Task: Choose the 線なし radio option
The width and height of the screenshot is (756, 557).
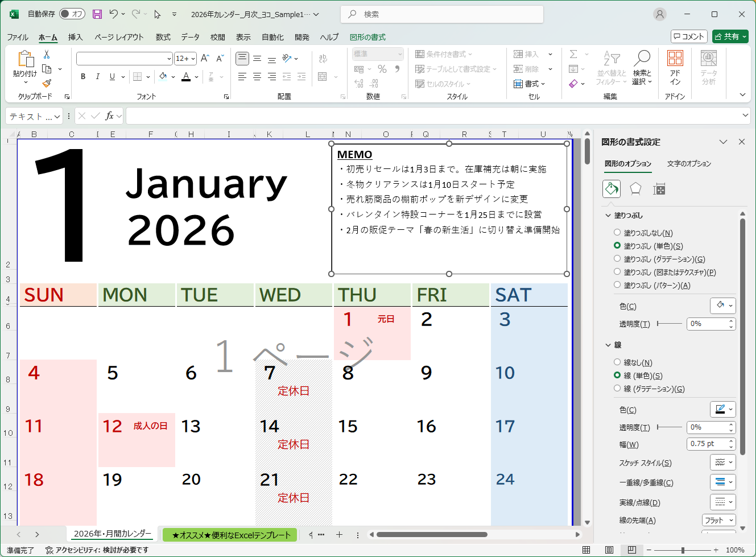Action: [x=617, y=362]
